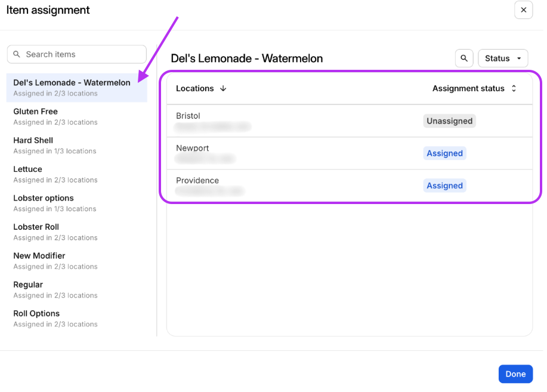Click the Done button
The height and width of the screenshot is (392, 547).
tap(515, 374)
